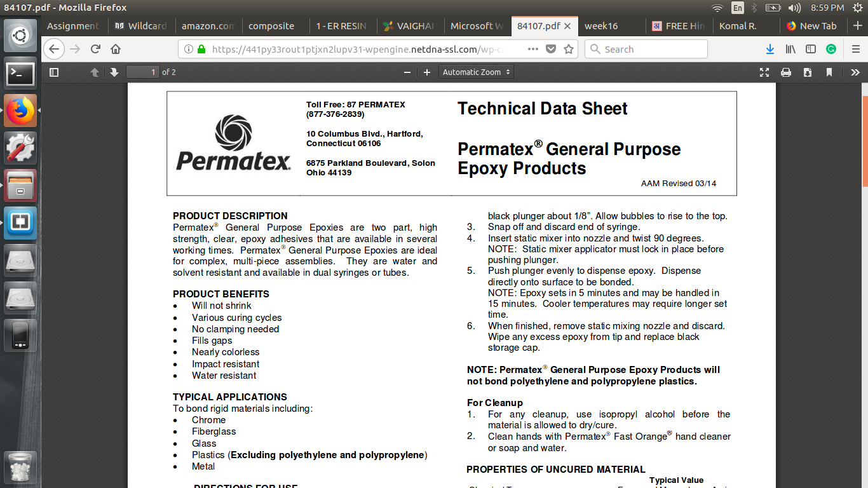This screenshot has height=488, width=868.
Task: Open the Trash in the dock
Action: [x=21, y=468]
